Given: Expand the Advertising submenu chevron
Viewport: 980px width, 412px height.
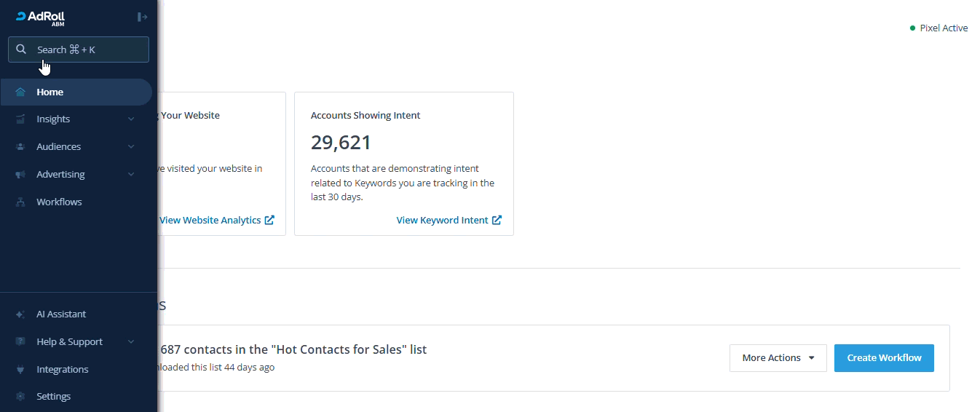Looking at the screenshot, I should (x=131, y=175).
